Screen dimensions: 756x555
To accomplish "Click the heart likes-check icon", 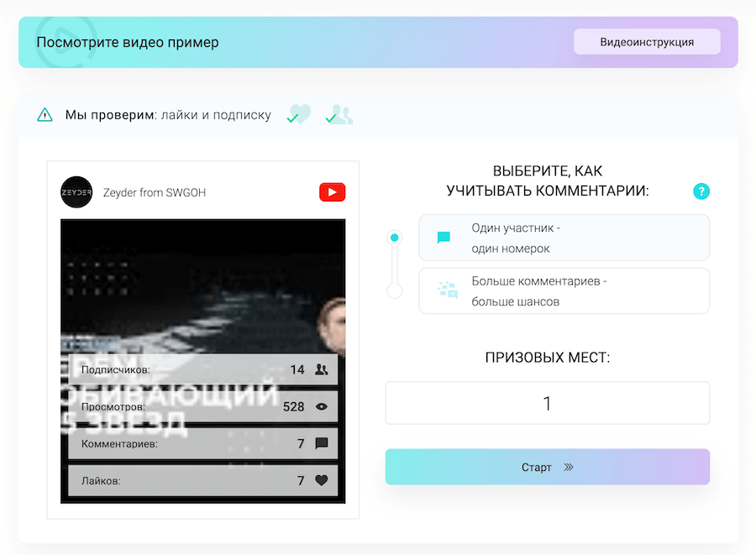I will pos(299,115).
